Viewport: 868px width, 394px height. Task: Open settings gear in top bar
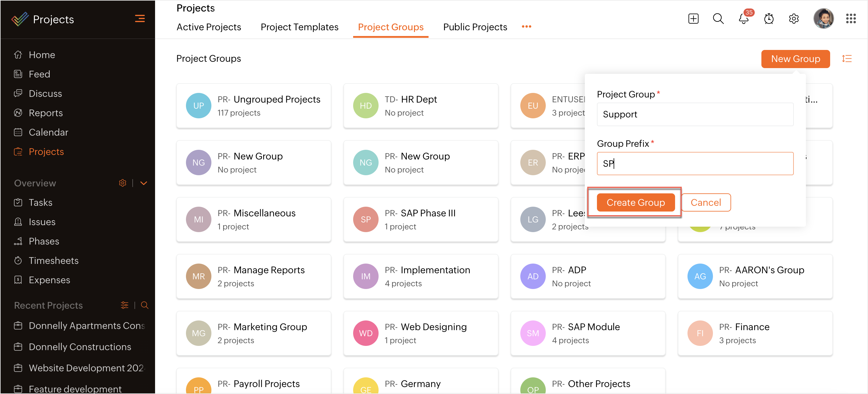click(x=793, y=18)
